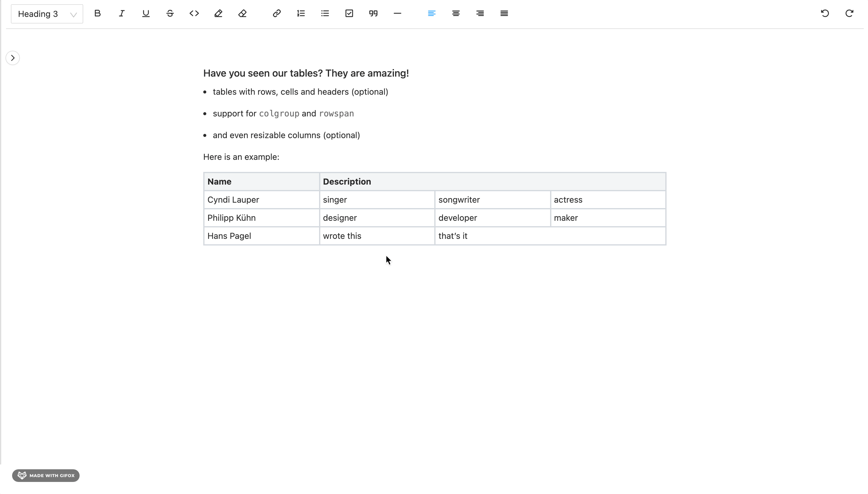868x494 pixels.
Task: Toggle underline formatting
Action: click(145, 14)
